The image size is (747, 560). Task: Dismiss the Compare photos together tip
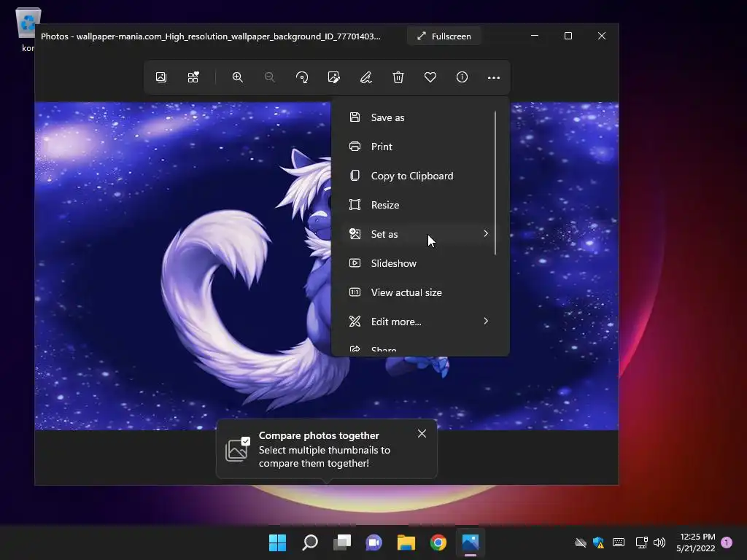pos(422,433)
